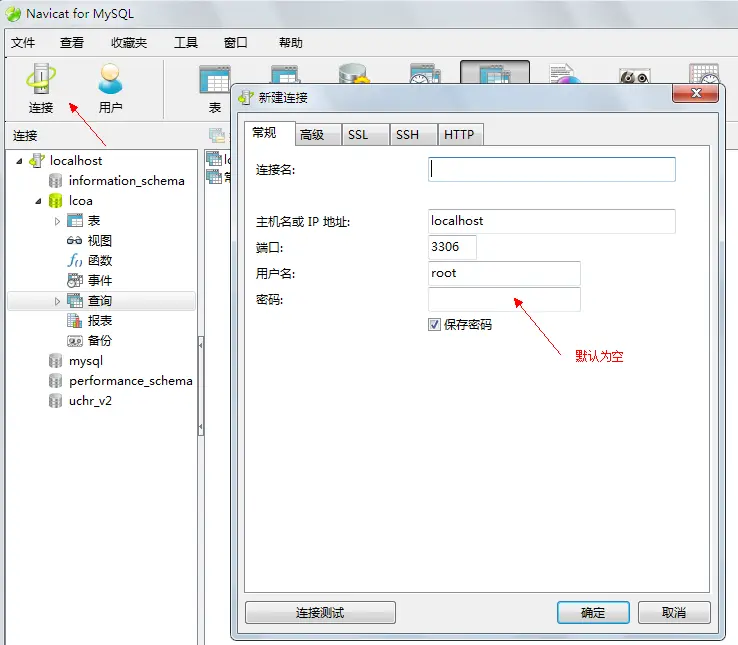Switch to the 常规 tab

270,133
